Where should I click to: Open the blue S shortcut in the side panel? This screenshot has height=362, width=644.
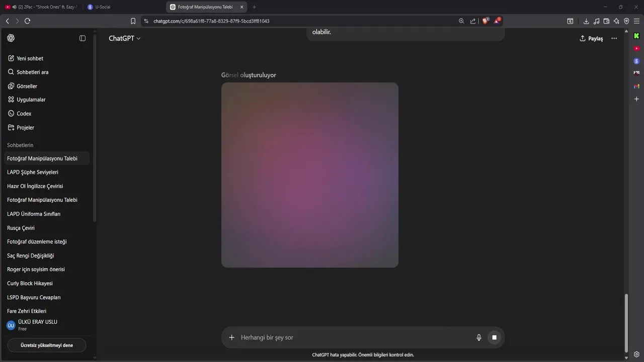point(636,61)
